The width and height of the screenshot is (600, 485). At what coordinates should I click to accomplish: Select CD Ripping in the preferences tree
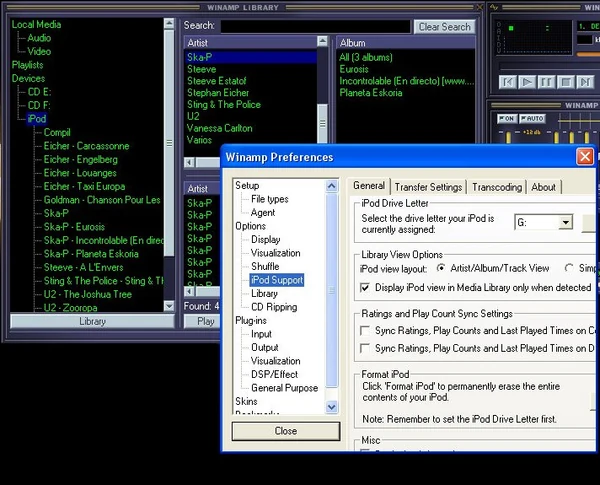(x=274, y=307)
